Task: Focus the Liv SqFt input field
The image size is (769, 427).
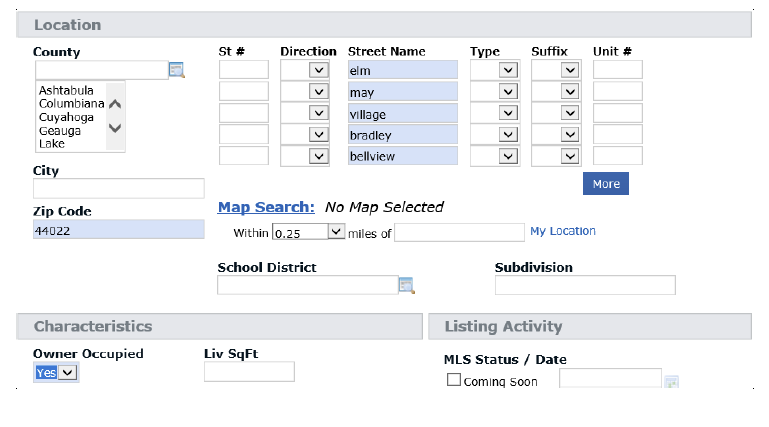Action: (x=249, y=372)
